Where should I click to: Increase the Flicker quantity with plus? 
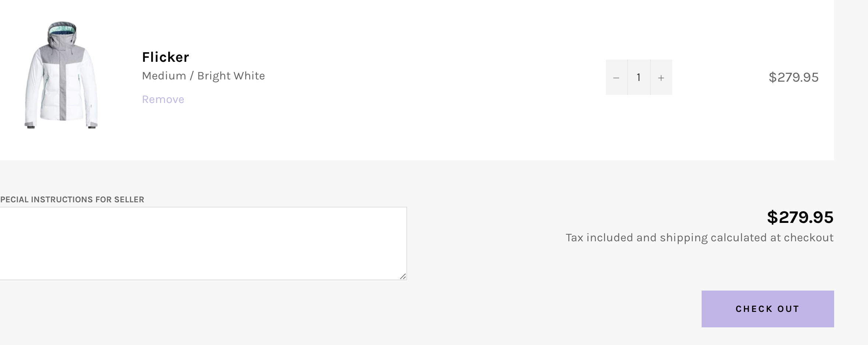tap(661, 78)
